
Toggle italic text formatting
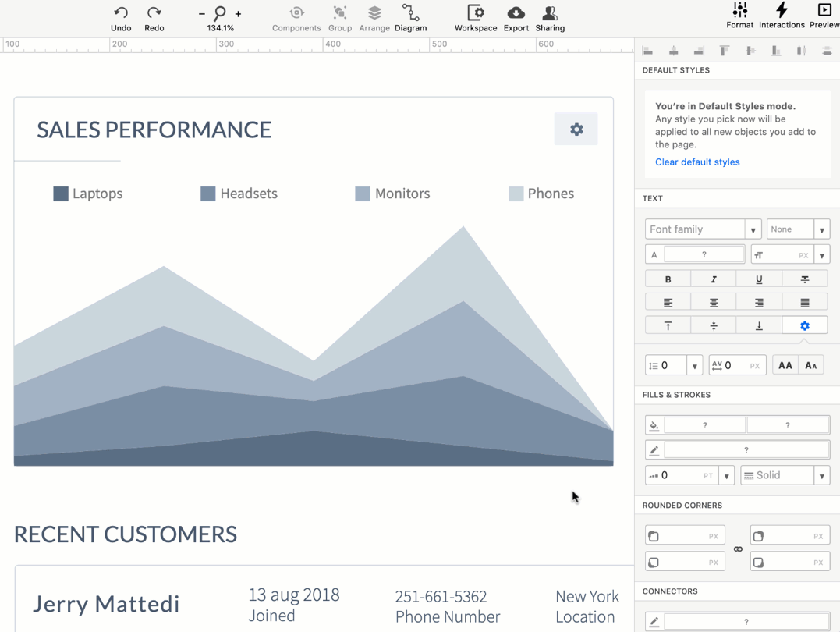coord(714,279)
